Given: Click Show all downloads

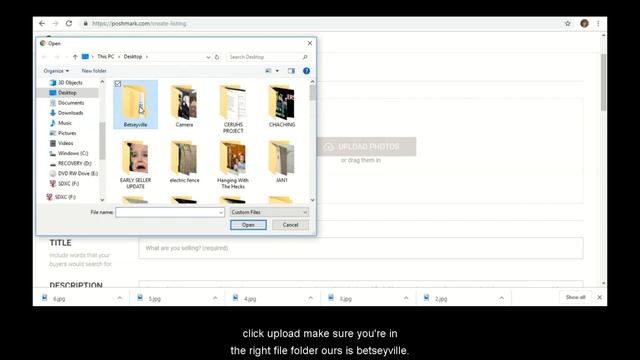Looking at the screenshot, I should pos(576,297).
